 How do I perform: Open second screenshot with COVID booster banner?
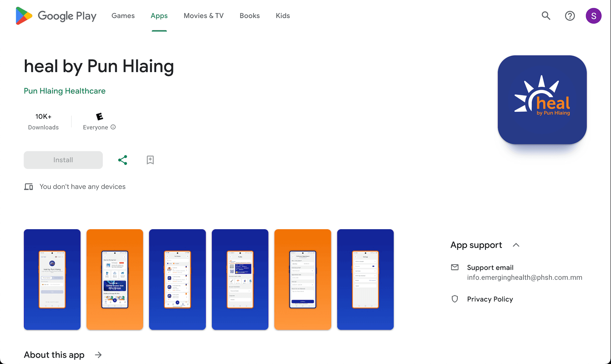(x=115, y=279)
